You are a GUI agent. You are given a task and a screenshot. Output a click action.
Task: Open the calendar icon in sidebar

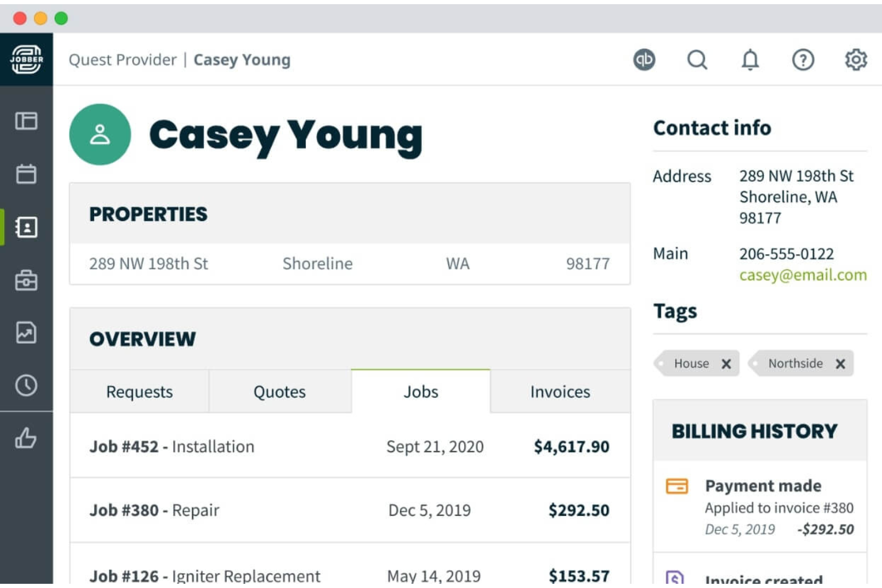26,174
